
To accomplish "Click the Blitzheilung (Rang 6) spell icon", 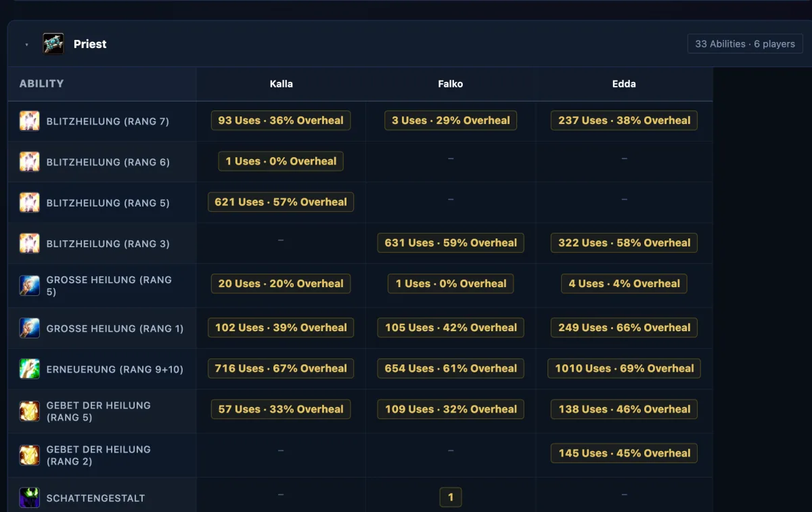I will click(x=30, y=162).
